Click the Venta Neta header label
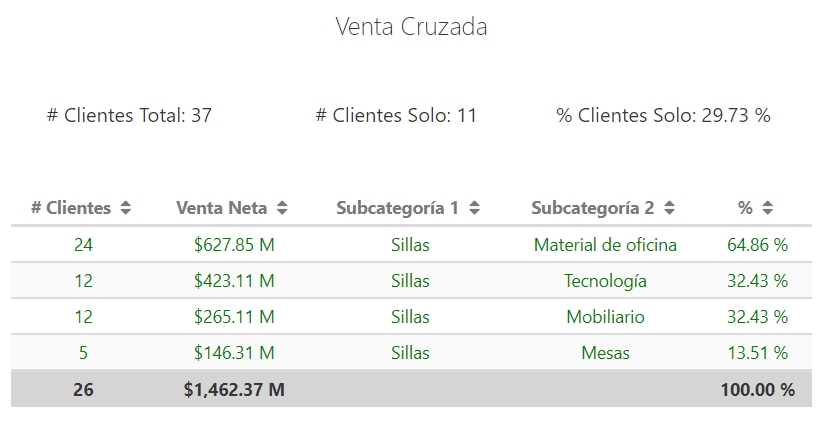 (222, 208)
